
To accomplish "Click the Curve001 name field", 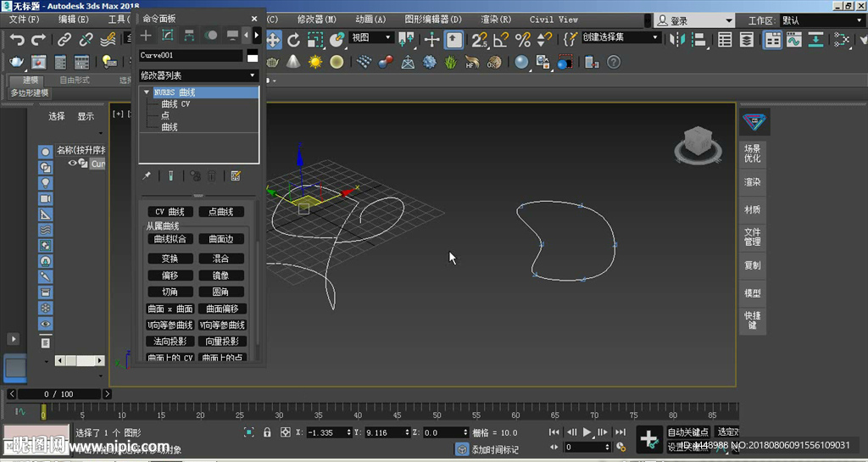I will (x=191, y=55).
